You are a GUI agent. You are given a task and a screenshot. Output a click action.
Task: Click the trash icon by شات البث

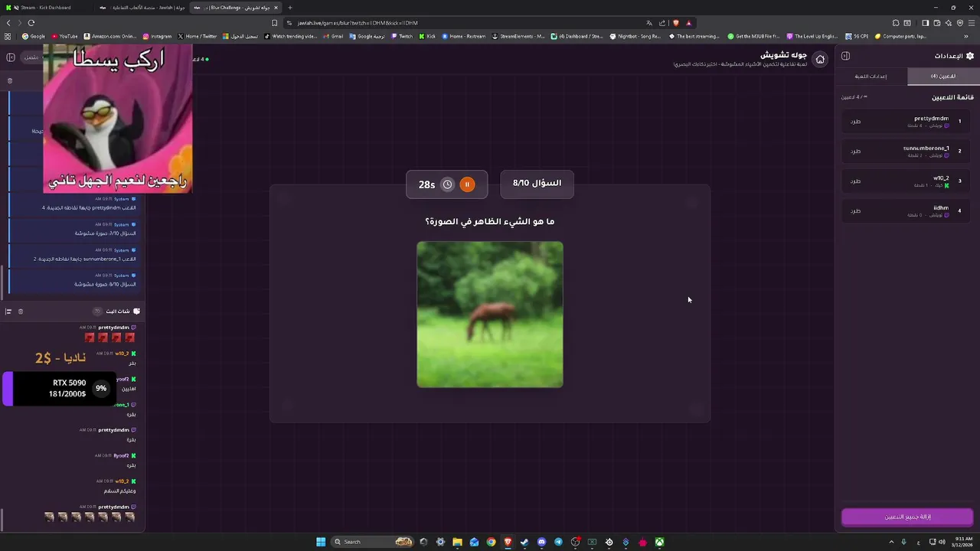(x=21, y=311)
